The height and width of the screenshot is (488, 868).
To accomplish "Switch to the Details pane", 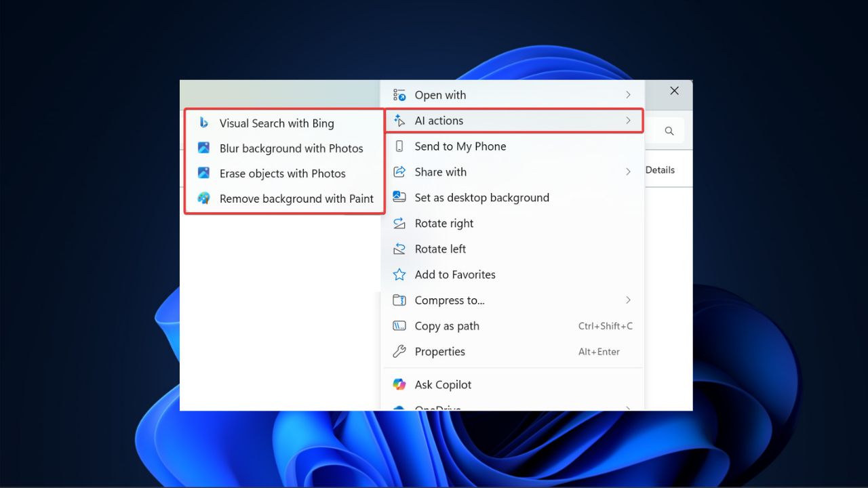I will tap(659, 169).
